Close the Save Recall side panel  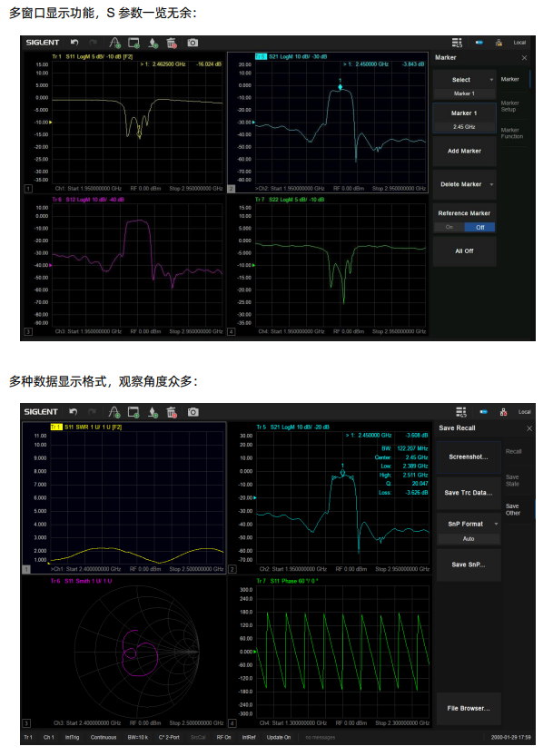[x=530, y=427]
